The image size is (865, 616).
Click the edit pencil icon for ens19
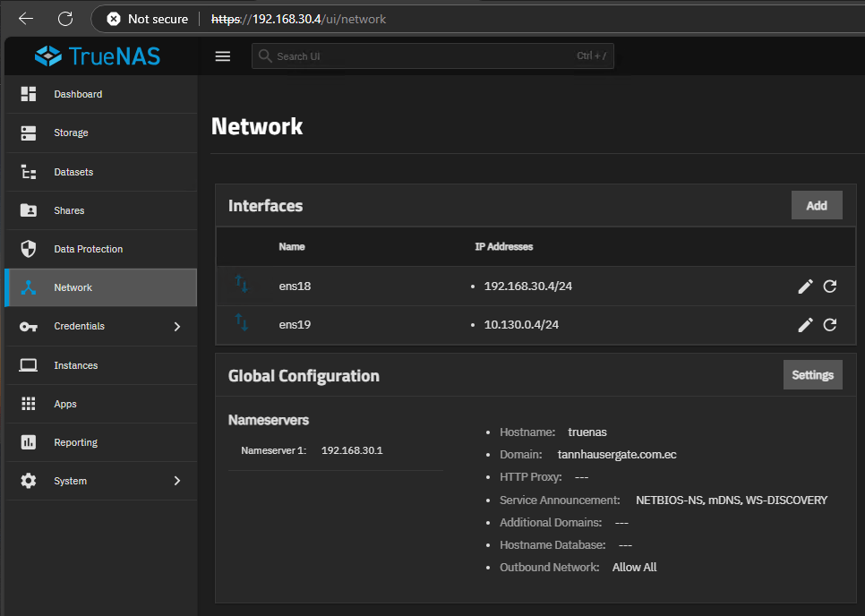point(805,324)
